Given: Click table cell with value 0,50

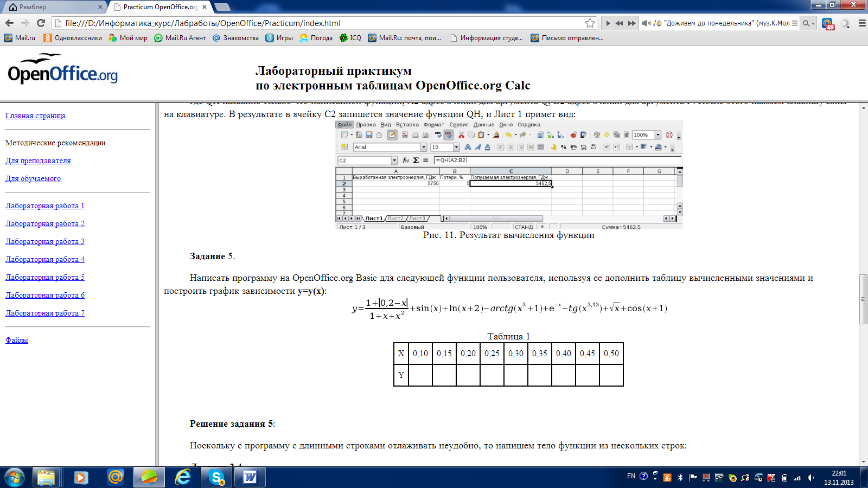Looking at the screenshot, I should 611,354.
